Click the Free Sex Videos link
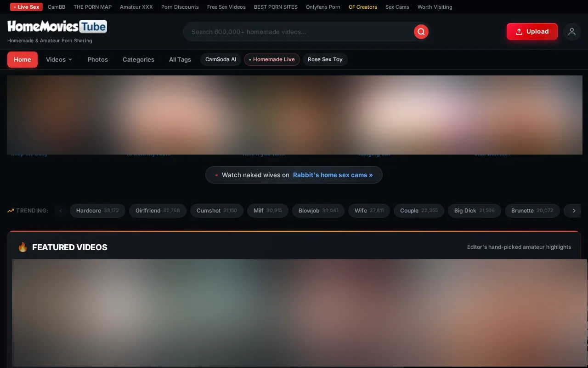The height and width of the screenshot is (368, 588). click(226, 7)
